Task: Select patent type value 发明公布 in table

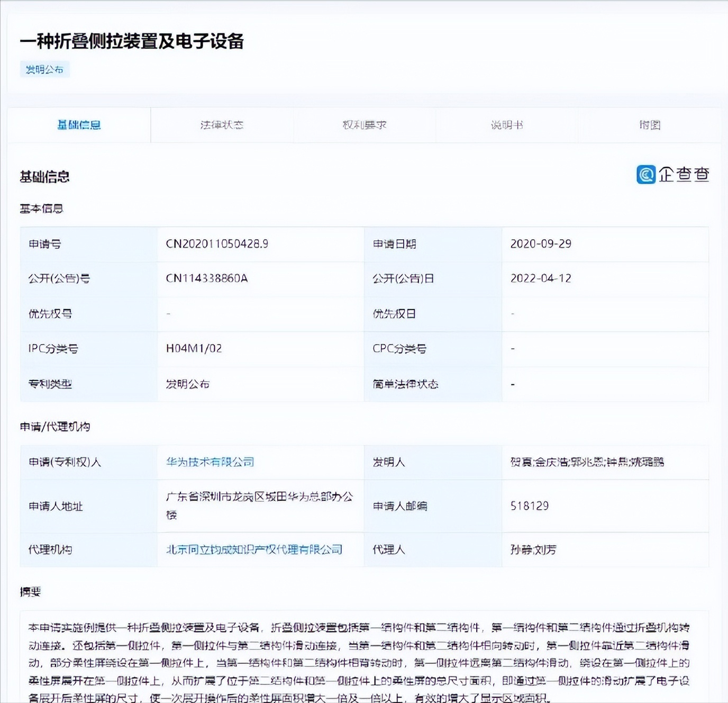Action: point(188,384)
